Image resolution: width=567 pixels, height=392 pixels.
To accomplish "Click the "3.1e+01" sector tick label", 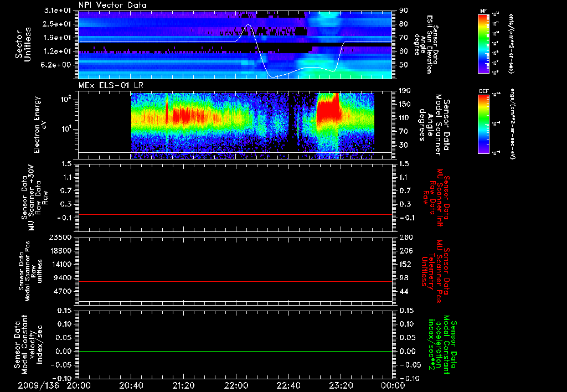I will 58,11.
